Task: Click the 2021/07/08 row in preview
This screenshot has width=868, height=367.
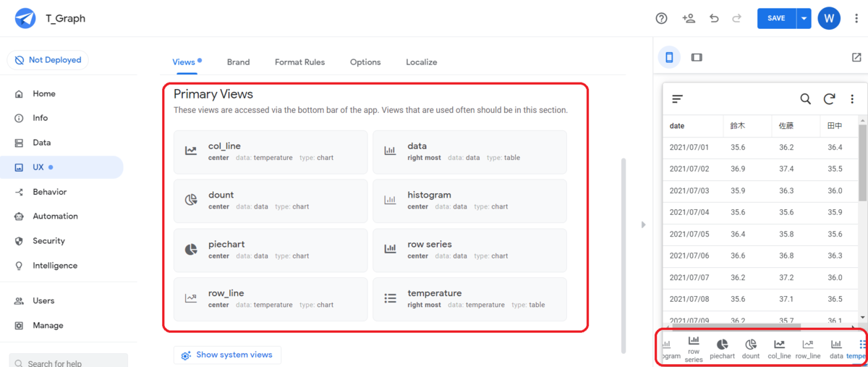Action: [760, 300]
